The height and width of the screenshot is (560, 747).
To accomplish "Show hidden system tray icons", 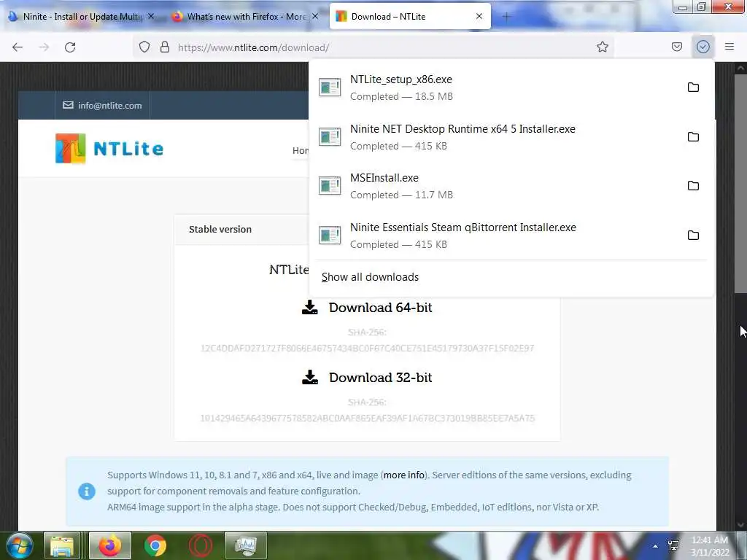I will coord(656,546).
